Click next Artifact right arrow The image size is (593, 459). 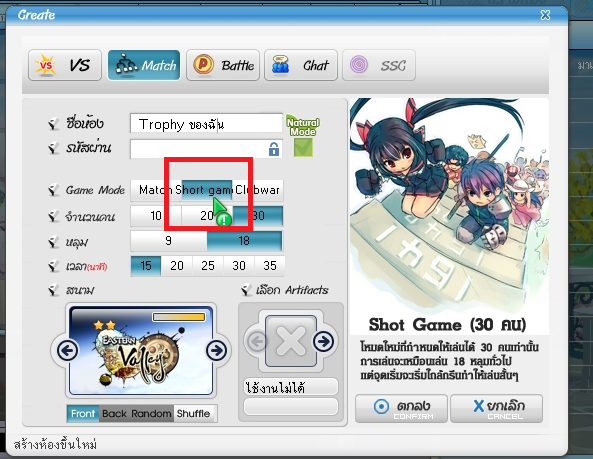324,342
